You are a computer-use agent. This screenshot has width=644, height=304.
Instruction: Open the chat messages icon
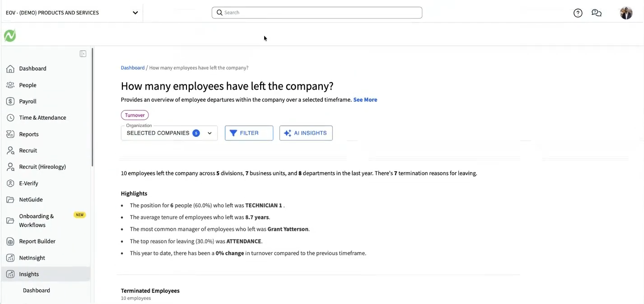597,13
